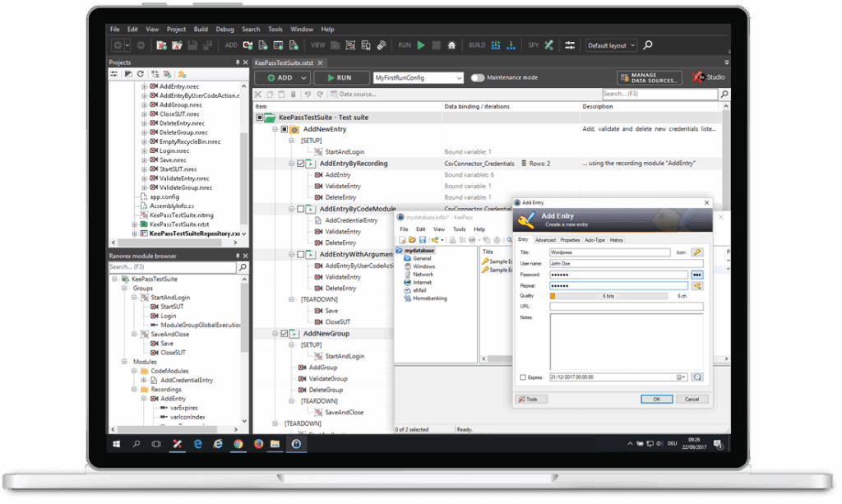Switch to the Auto-Type tab in Add Entry
This screenshot has width=842, height=504.
pos(594,240)
